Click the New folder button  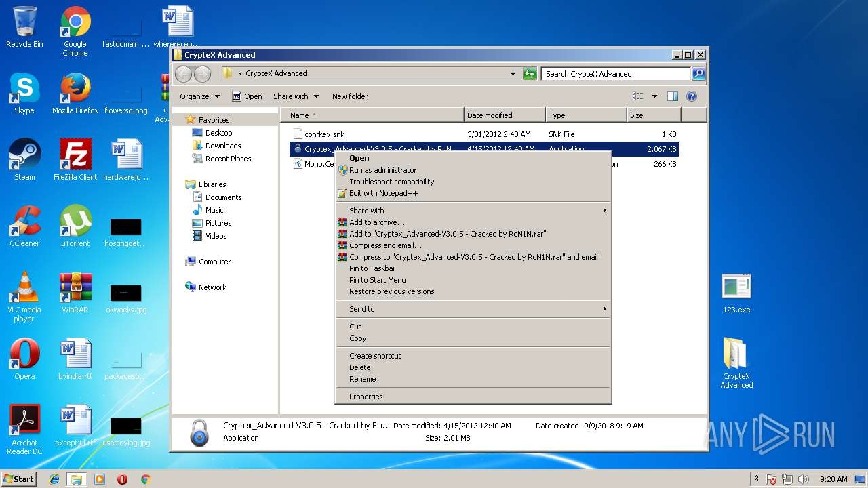349,96
